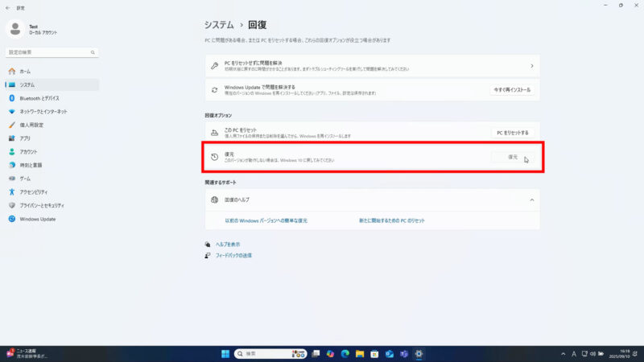The image size is (644, 362).
Task: Expand PCをリセットせずに問題を解決 chevron
Action: pyautogui.click(x=531, y=65)
